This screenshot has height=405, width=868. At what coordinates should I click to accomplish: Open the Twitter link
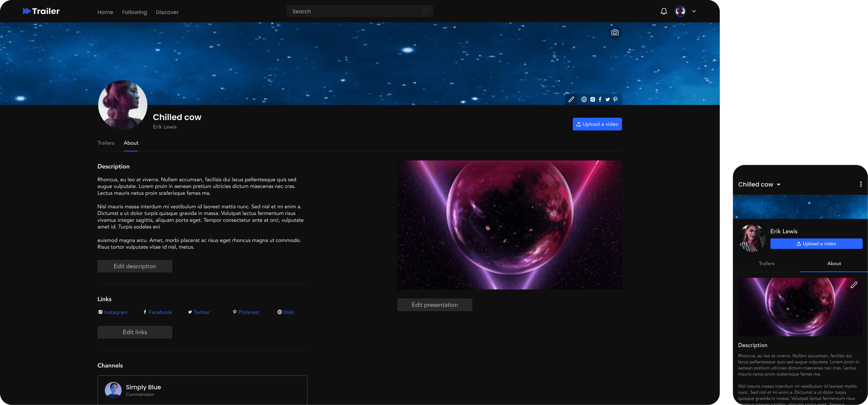tap(199, 312)
